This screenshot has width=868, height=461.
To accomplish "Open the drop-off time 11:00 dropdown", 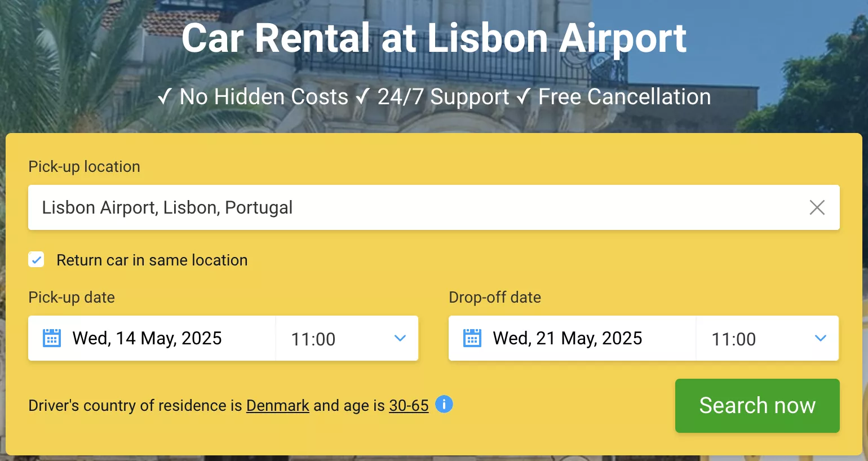I will (x=768, y=338).
